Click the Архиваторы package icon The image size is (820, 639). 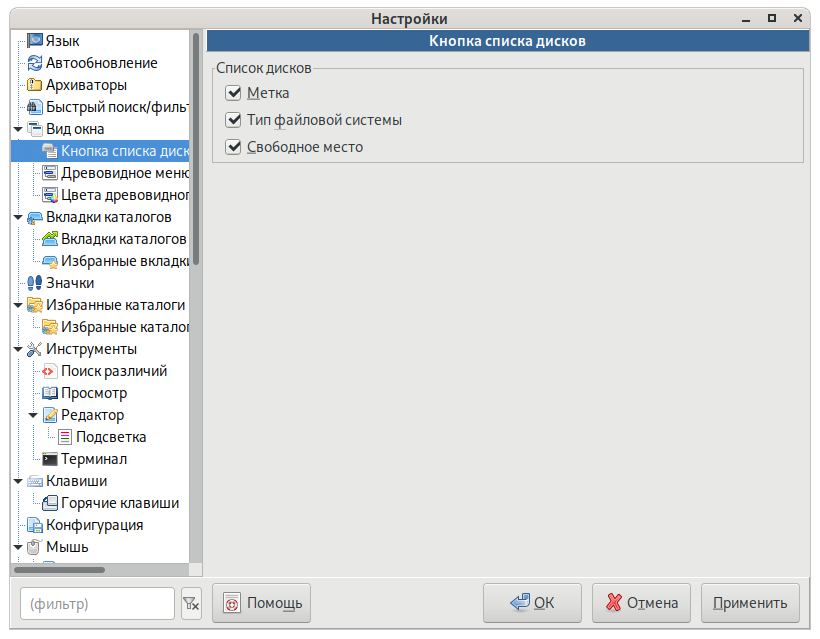click(x=34, y=85)
